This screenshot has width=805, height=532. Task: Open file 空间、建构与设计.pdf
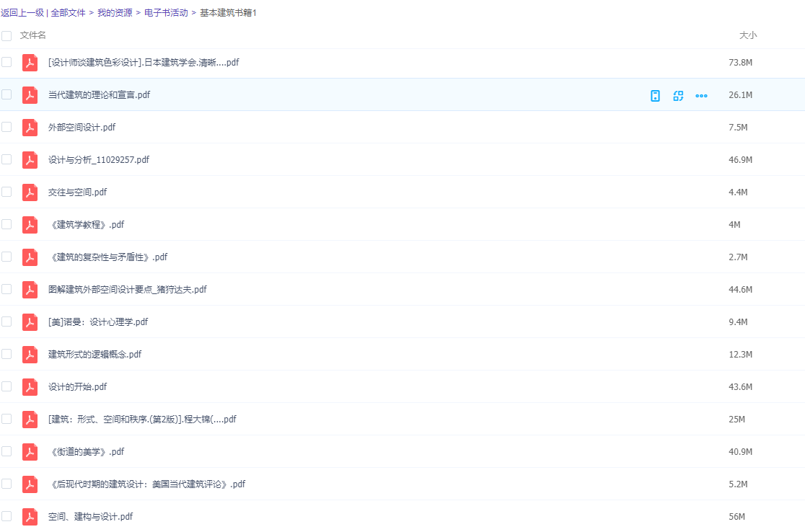click(x=90, y=517)
